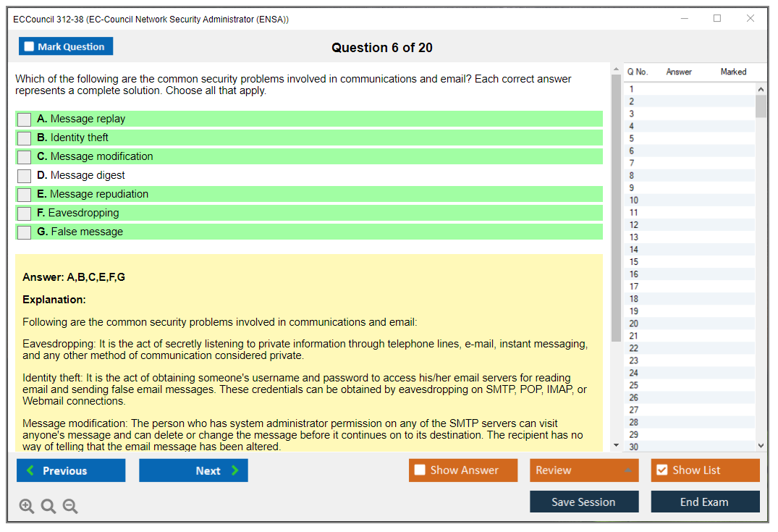Click the reset zoom magnifier icon
The image size is (778, 532).
coord(48,507)
